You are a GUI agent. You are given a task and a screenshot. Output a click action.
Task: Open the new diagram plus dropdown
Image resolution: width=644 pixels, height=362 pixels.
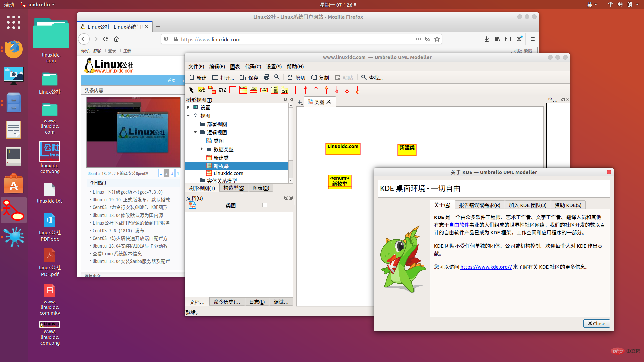pyautogui.click(x=300, y=102)
